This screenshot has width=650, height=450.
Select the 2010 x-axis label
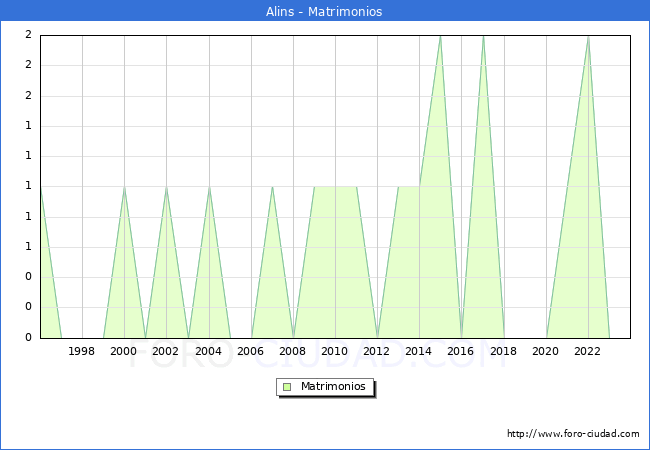pyautogui.click(x=335, y=351)
